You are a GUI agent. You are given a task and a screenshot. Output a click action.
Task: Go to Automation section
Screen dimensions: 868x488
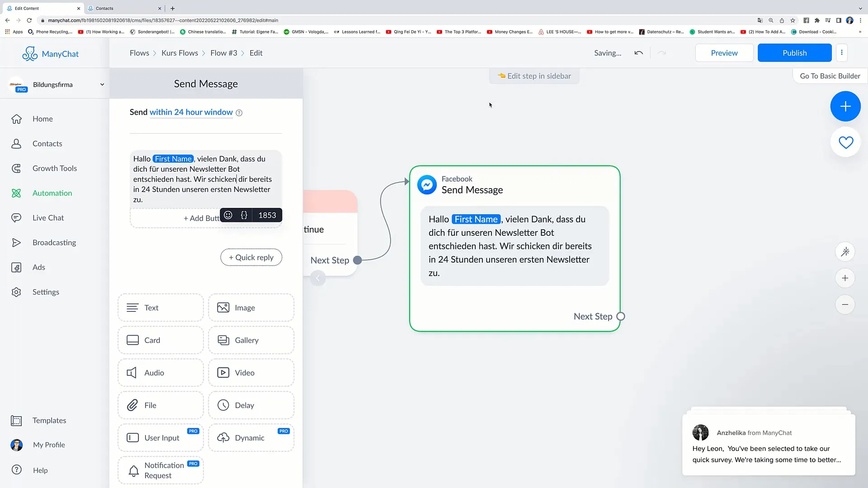pyautogui.click(x=52, y=193)
